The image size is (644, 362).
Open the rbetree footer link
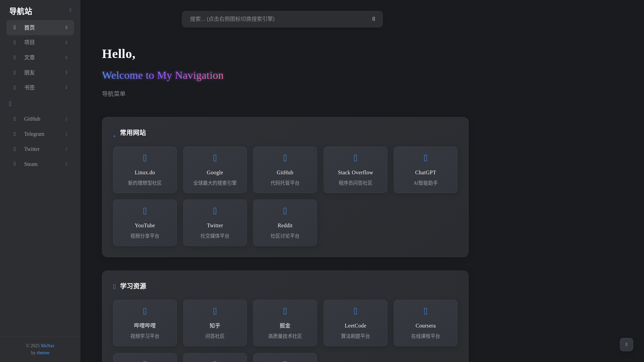[43, 353]
